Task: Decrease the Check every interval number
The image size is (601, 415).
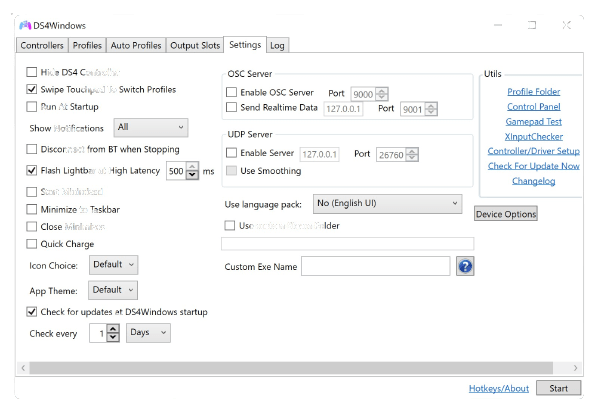Action: [113, 337]
